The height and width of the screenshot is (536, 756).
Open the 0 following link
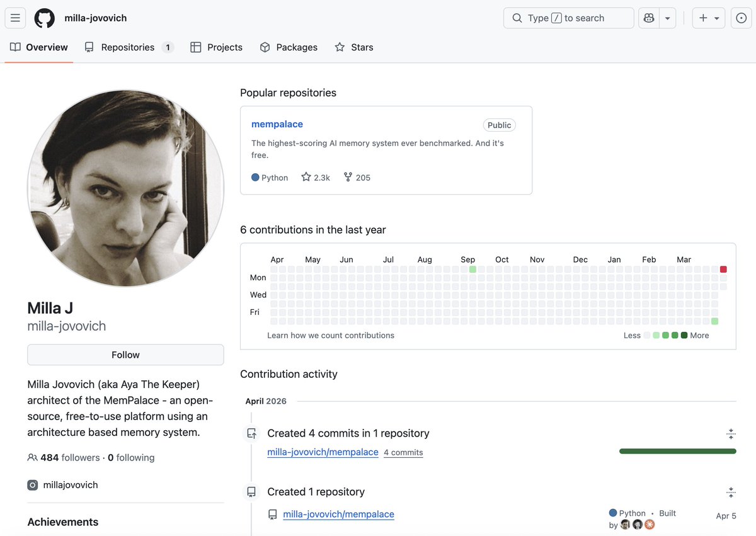pos(131,458)
